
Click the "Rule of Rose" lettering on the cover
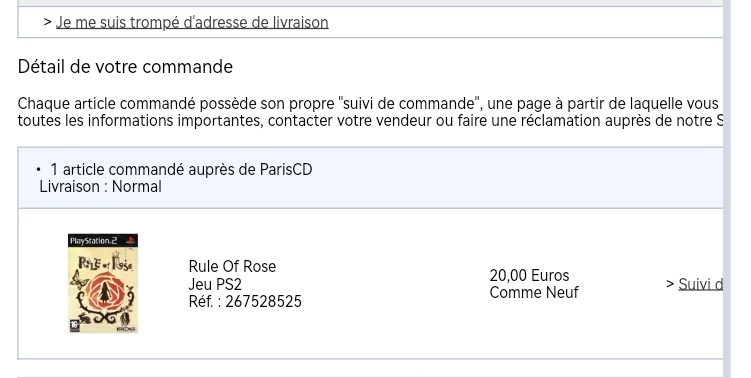(x=105, y=263)
